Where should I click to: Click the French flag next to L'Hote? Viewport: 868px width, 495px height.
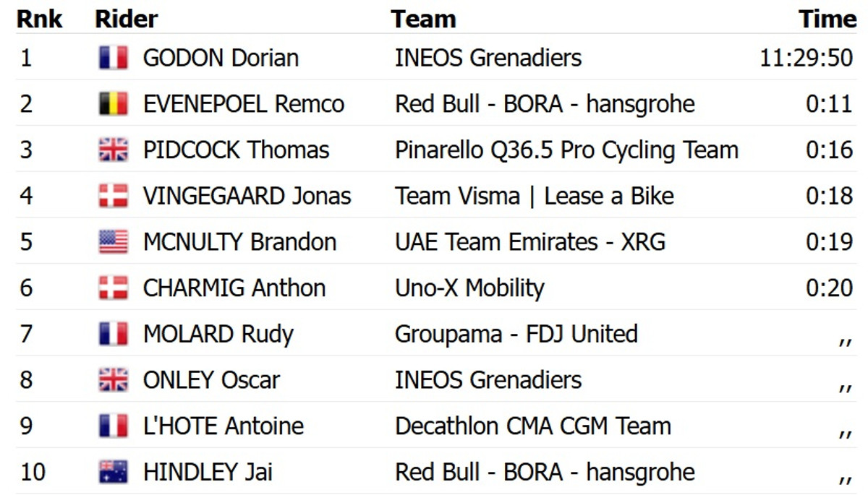click(x=113, y=426)
